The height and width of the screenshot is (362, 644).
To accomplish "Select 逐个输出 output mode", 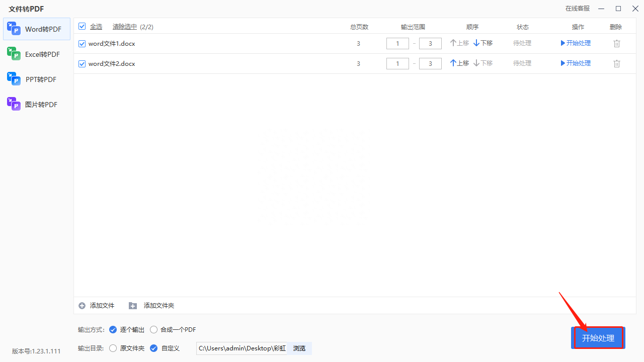I will pyautogui.click(x=113, y=330).
